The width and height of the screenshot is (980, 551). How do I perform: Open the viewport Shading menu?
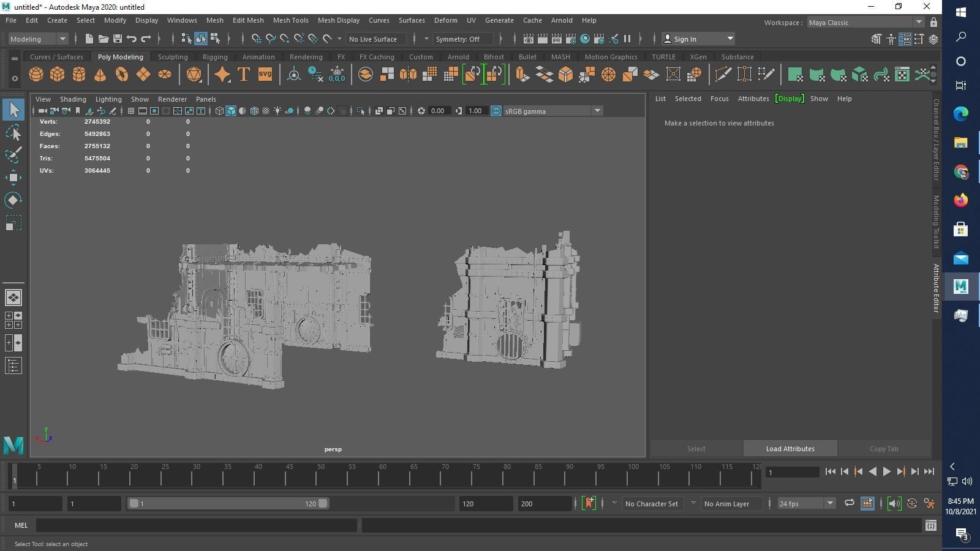pyautogui.click(x=73, y=99)
